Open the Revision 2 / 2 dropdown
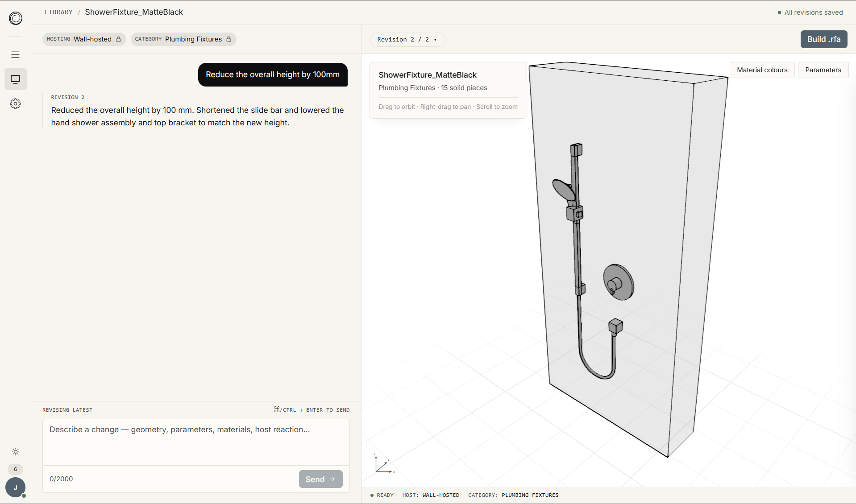 coord(407,39)
